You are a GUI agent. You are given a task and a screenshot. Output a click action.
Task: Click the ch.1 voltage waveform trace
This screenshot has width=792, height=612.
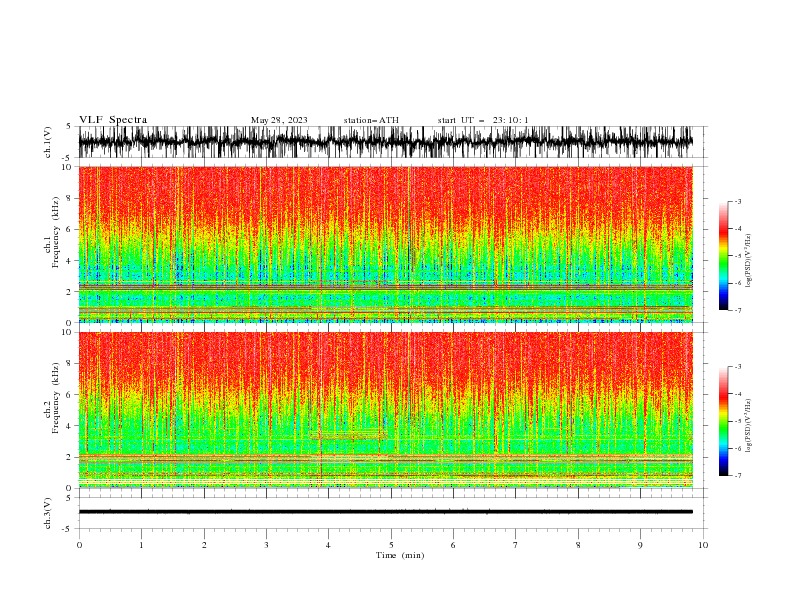(x=386, y=142)
